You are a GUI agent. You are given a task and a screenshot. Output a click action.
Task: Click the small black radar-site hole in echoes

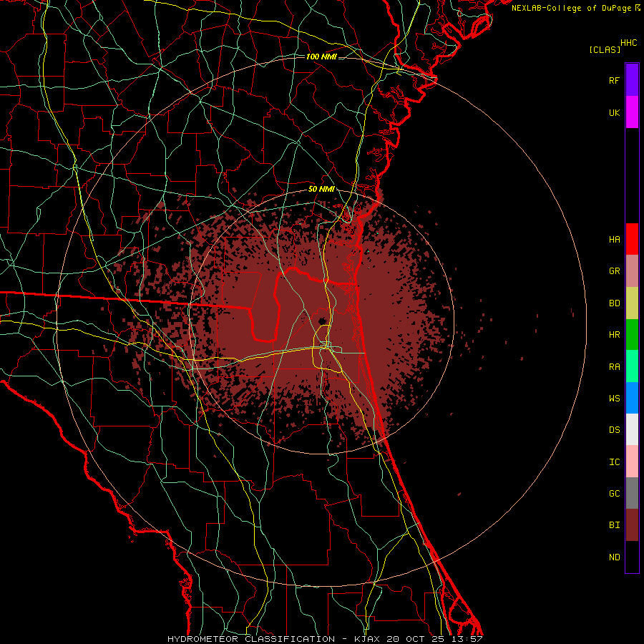[x=321, y=321]
